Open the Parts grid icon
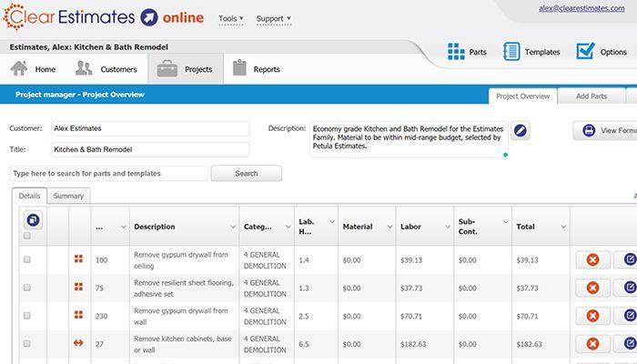This screenshot has height=364, width=637. (456, 52)
